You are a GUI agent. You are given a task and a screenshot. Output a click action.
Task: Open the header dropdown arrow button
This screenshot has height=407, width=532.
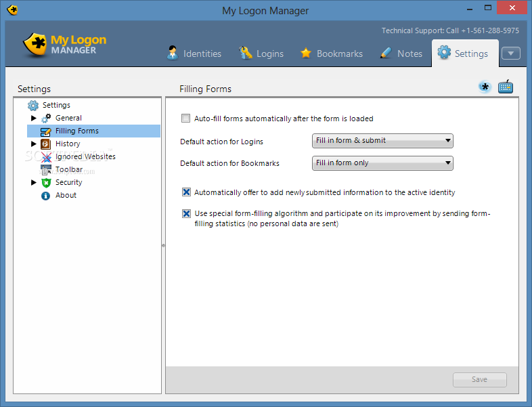coord(510,53)
